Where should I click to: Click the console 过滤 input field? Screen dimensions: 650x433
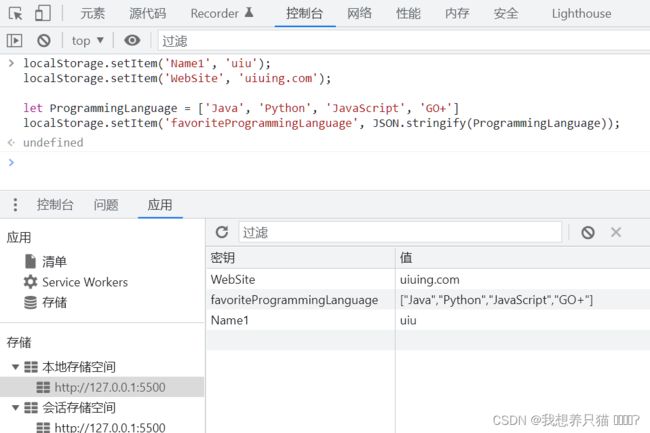[404, 41]
